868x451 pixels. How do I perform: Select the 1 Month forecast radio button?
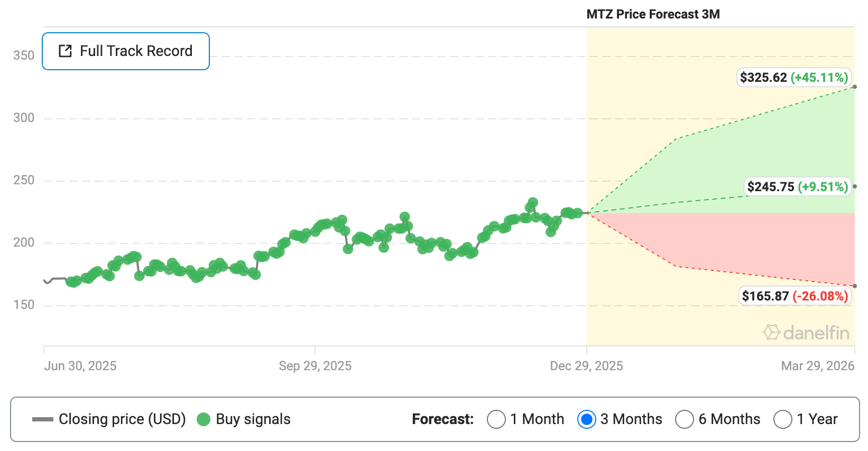(496, 419)
